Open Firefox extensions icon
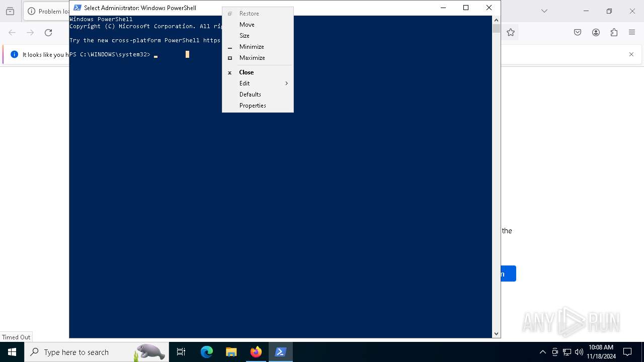 (614, 33)
